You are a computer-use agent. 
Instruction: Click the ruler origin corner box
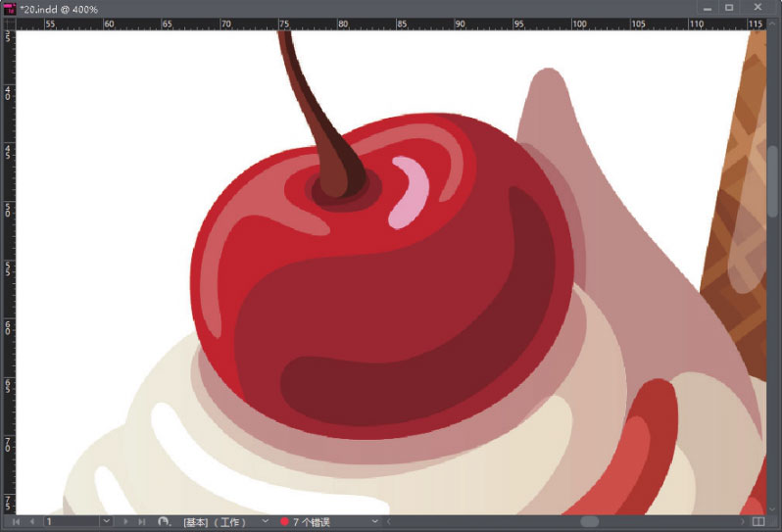(9, 22)
